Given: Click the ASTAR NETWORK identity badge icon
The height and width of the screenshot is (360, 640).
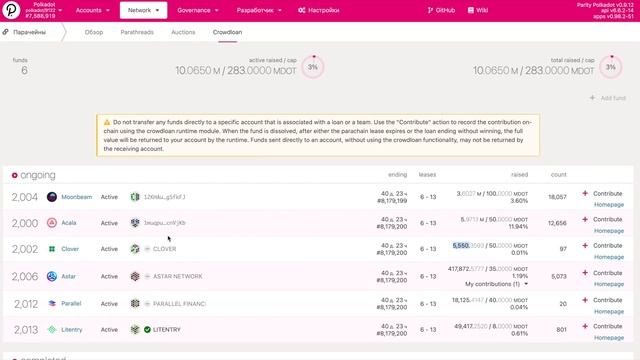Looking at the screenshot, I should (x=147, y=276).
